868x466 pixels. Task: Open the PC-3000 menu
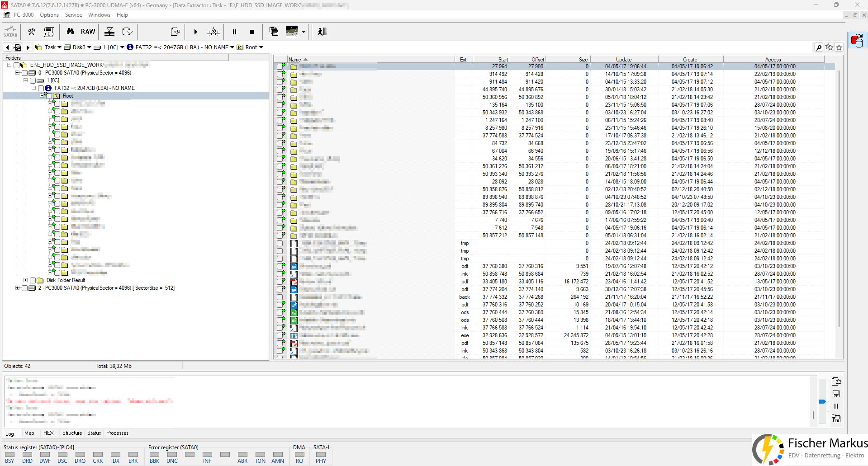click(x=24, y=15)
